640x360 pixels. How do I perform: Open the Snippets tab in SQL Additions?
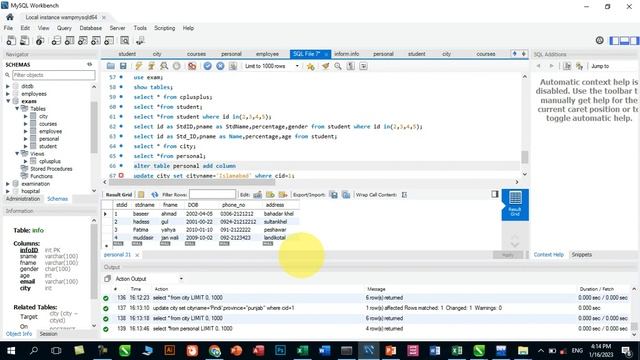[582, 255]
